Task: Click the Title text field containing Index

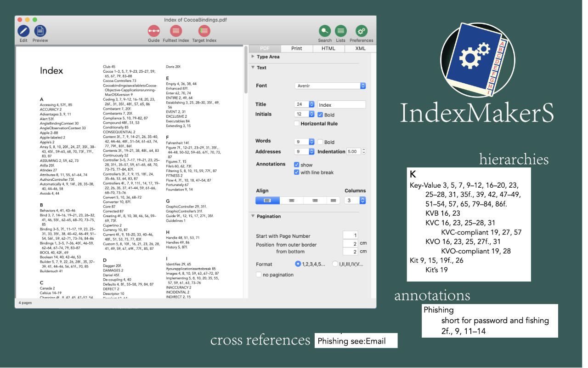Action: pyautogui.click(x=342, y=105)
